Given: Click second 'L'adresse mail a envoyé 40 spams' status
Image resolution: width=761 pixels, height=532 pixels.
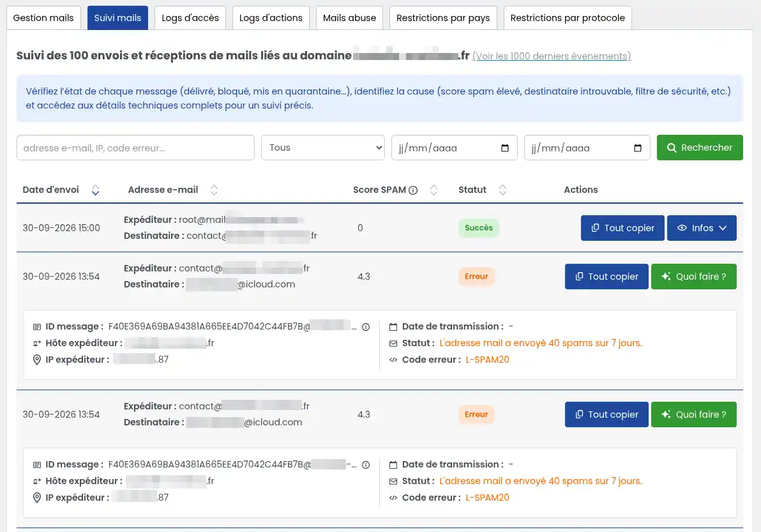Looking at the screenshot, I should [541, 481].
